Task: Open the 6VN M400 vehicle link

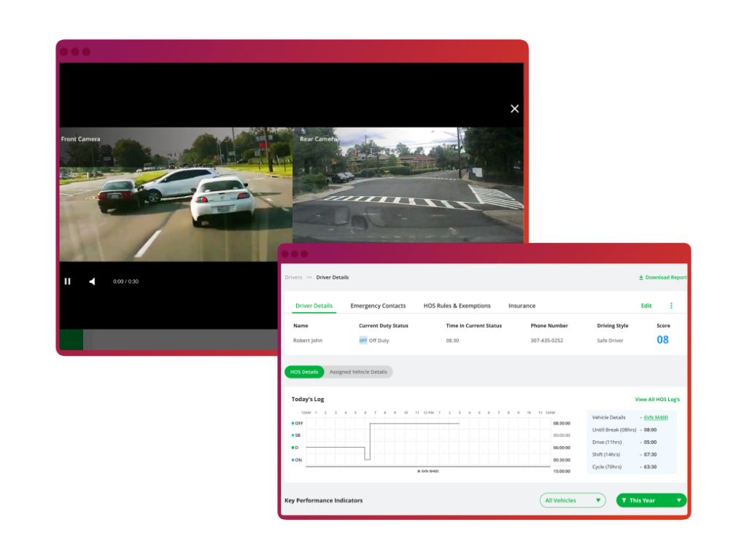Action: coord(656,418)
